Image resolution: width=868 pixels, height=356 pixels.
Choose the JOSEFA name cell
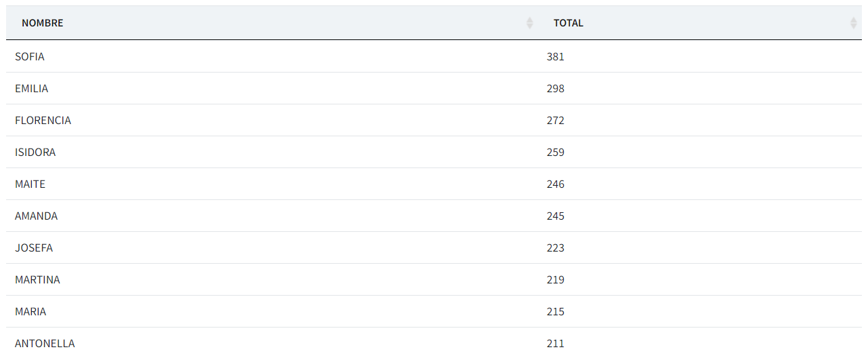(34, 248)
